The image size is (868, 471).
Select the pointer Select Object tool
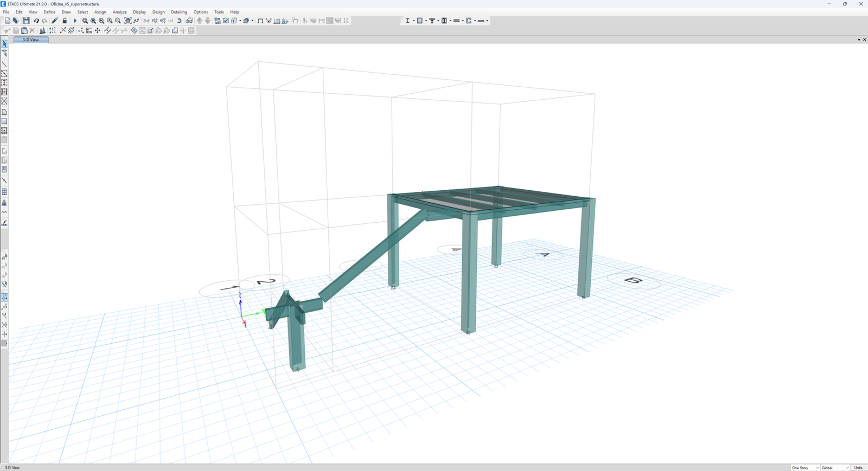tap(4, 44)
